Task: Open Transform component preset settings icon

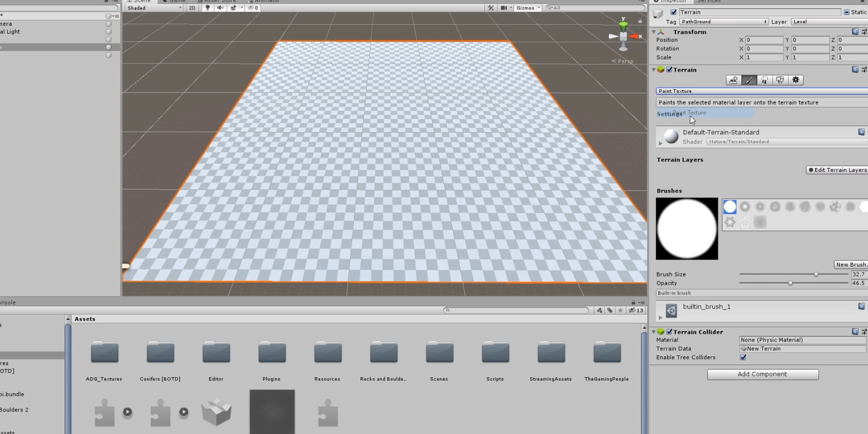Action: point(864,32)
